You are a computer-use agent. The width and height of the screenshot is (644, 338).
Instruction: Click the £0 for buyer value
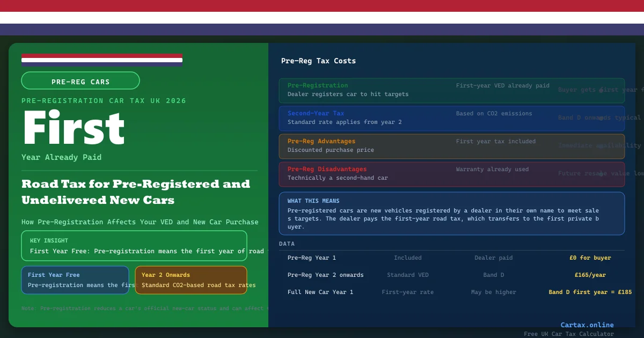click(590, 258)
